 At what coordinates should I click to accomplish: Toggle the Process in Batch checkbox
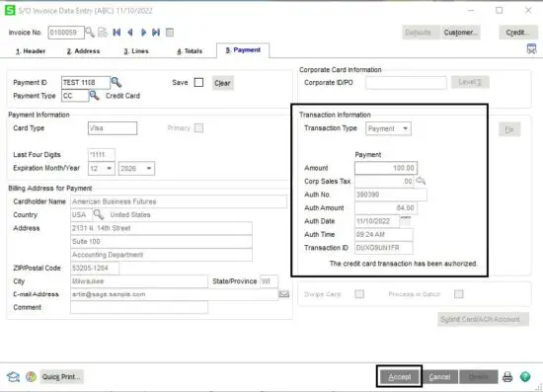click(459, 294)
